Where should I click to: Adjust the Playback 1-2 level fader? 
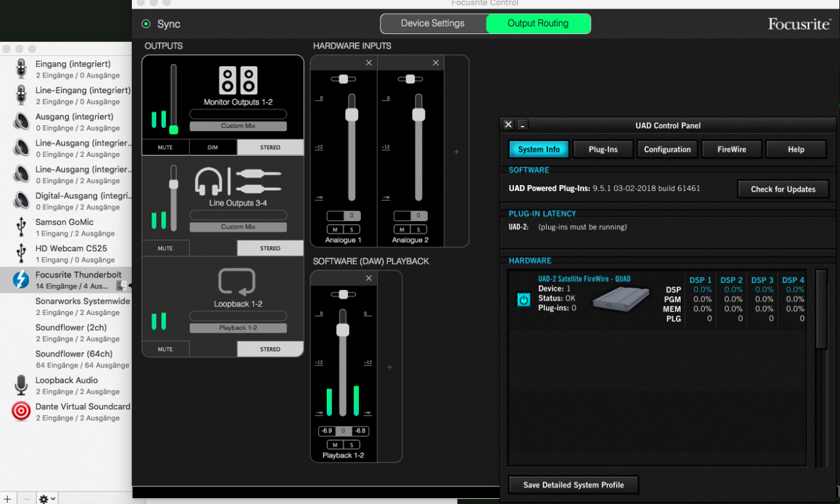click(x=343, y=329)
